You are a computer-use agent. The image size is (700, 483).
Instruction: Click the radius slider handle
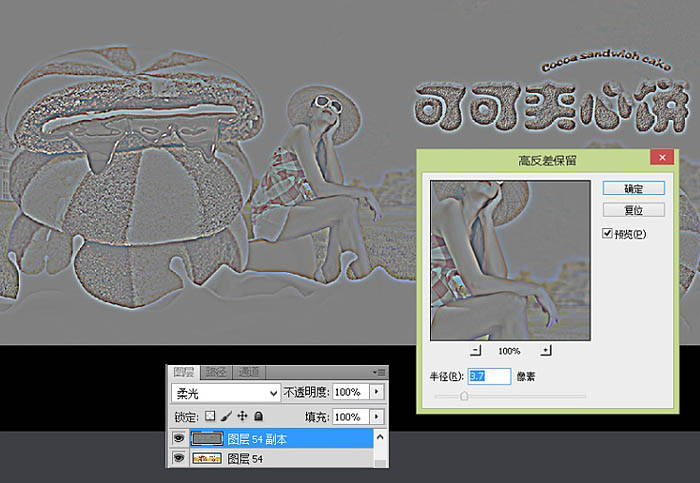click(x=464, y=396)
